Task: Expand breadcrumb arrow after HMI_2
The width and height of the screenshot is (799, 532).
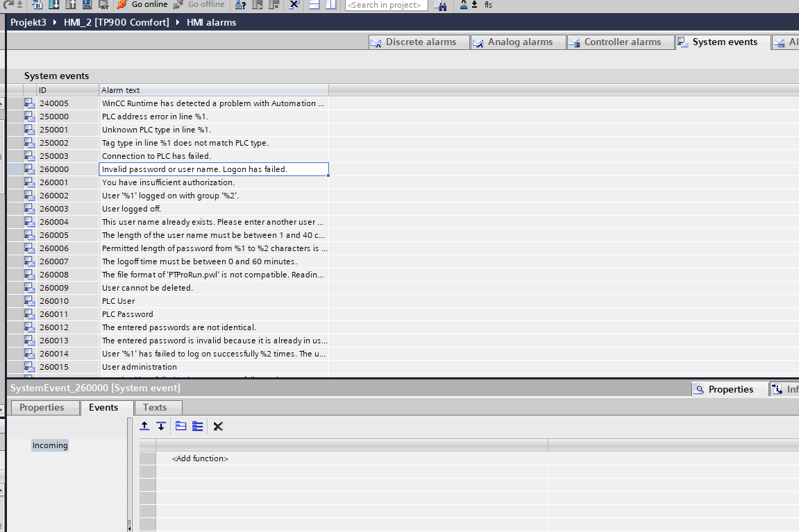Action: pos(177,22)
